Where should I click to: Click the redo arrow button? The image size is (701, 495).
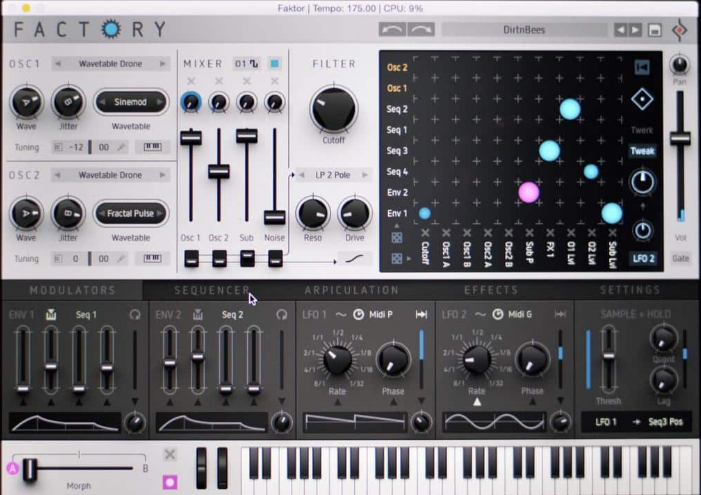(x=421, y=30)
